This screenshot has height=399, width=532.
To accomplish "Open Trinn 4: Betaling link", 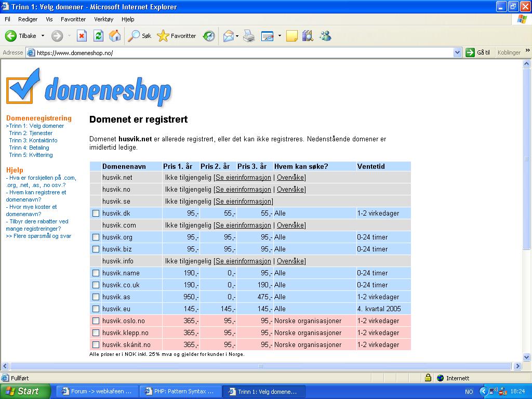I will pyautogui.click(x=29, y=148).
